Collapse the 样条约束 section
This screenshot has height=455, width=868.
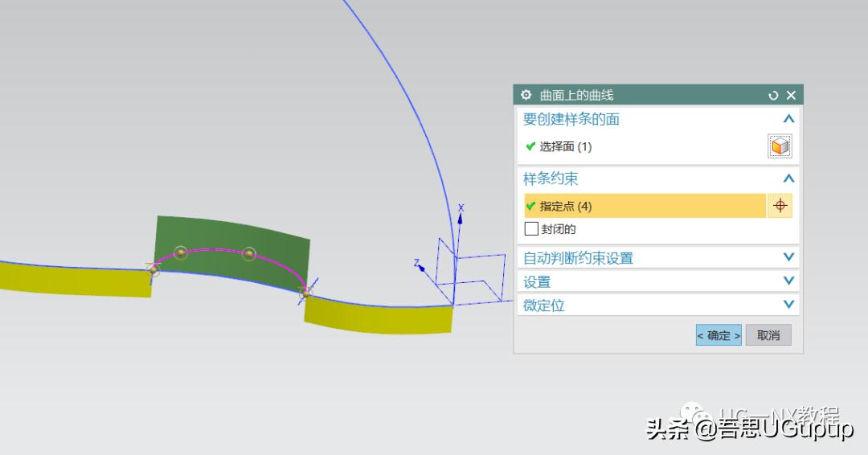coord(789,178)
